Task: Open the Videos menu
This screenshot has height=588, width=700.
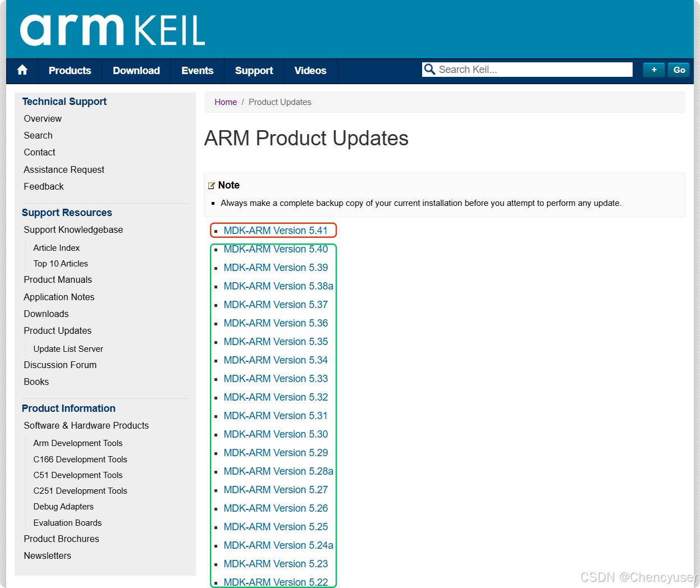Action: [x=310, y=71]
